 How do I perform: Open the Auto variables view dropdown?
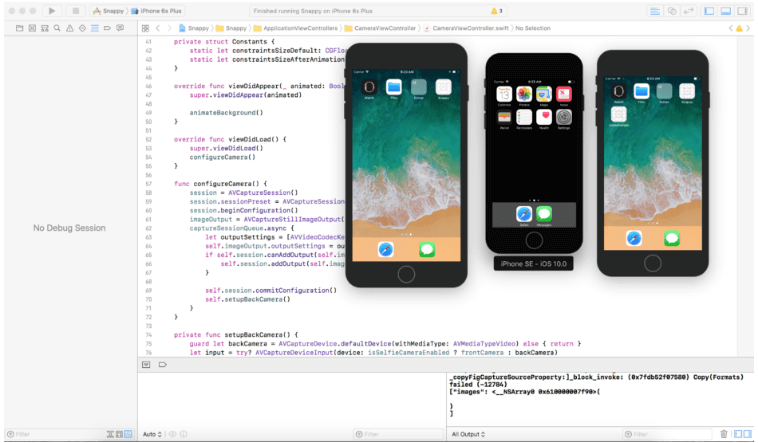point(152,434)
